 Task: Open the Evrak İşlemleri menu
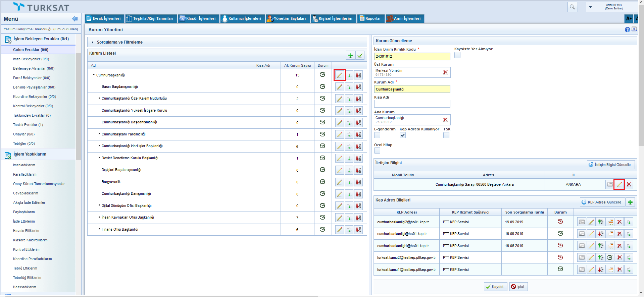104,18
